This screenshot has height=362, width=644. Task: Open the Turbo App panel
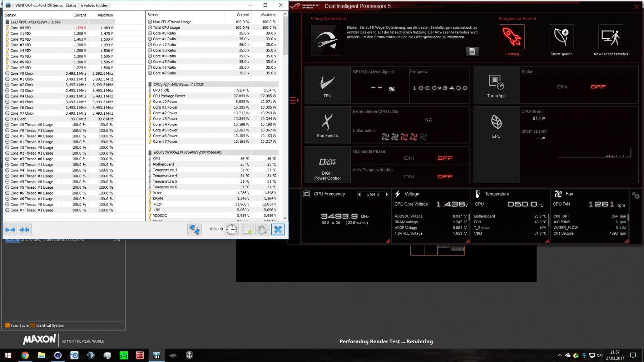pos(496,85)
